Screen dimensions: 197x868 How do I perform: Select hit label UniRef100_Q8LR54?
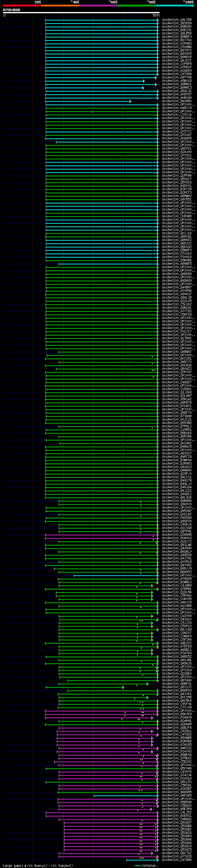(177, 33)
